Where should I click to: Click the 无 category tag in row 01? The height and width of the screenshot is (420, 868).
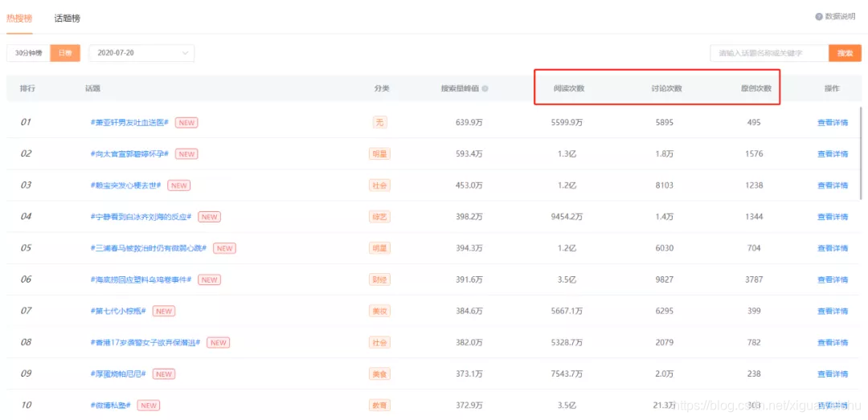point(379,123)
